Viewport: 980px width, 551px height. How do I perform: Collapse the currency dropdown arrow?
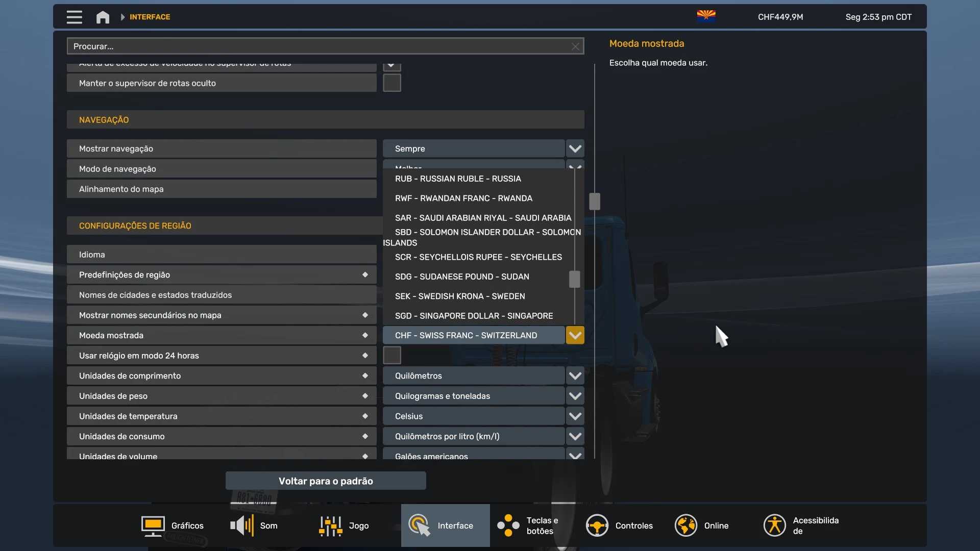click(x=575, y=335)
